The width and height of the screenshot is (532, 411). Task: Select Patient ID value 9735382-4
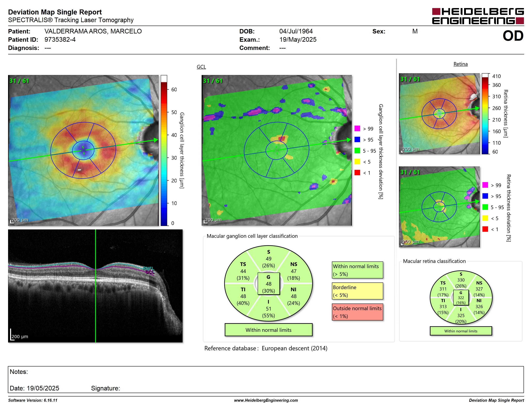(x=60, y=39)
